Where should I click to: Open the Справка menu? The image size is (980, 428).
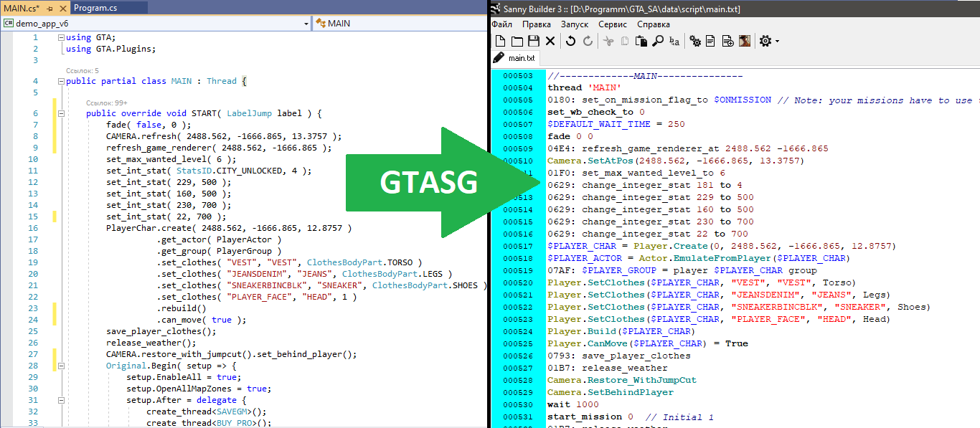(x=654, y=24)
